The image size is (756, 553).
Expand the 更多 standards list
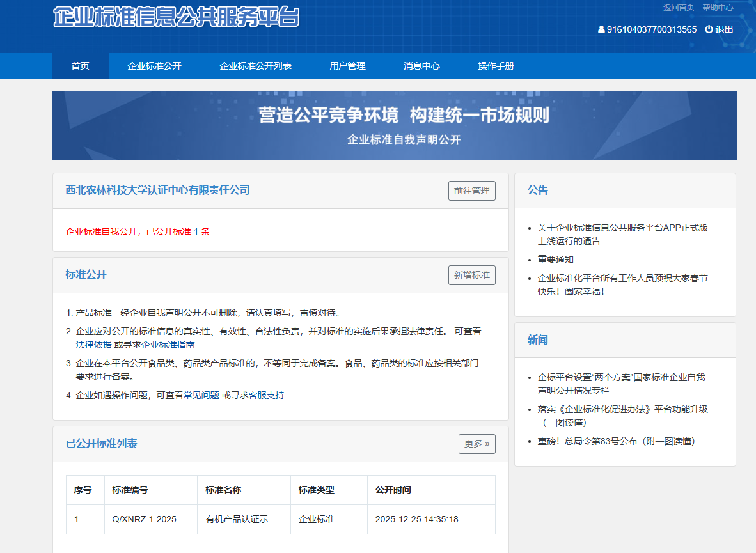[476, 444]
